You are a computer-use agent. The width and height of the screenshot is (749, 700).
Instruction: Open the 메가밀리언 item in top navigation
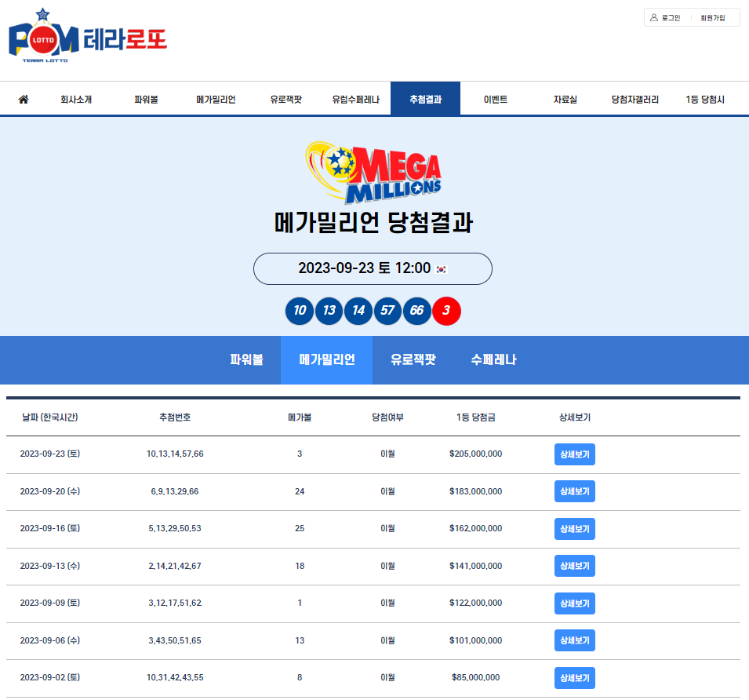[216, 100]
